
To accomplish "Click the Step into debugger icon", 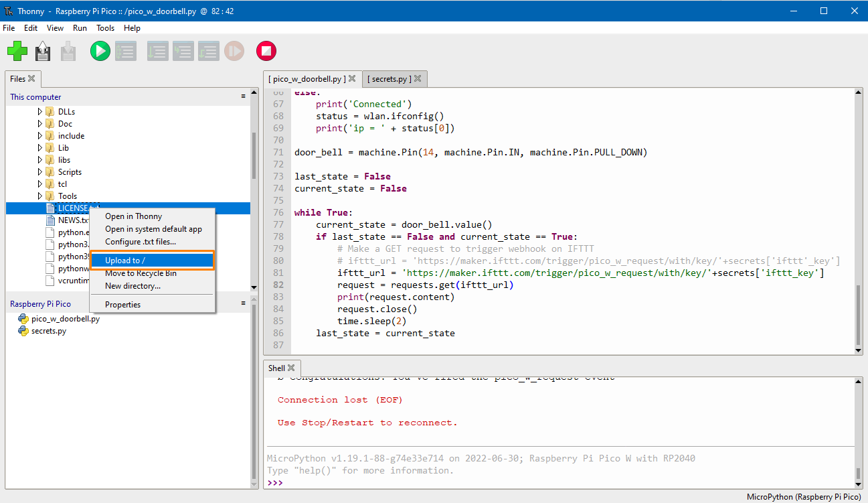I will [183, 51].
